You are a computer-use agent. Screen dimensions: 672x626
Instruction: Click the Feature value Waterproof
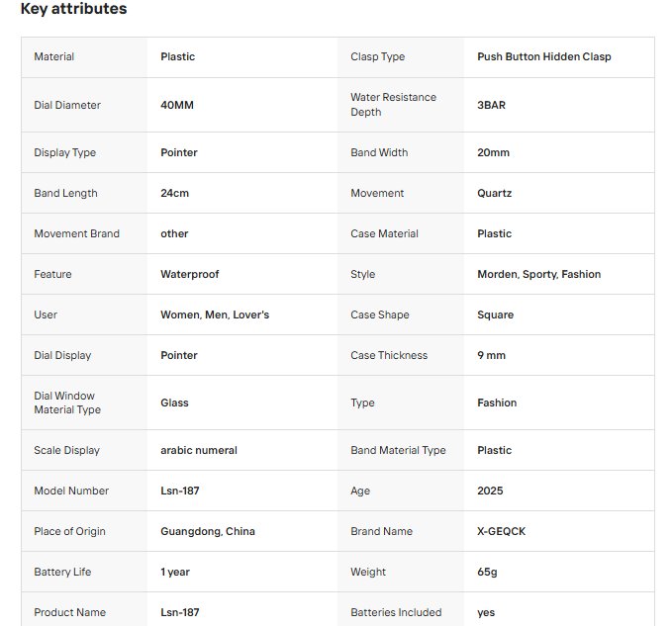coord(189,274)
